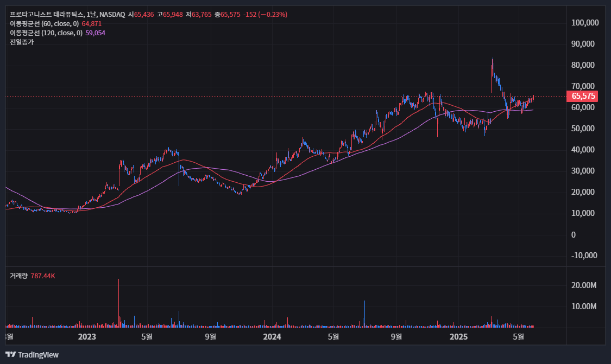Click the 10.00M volume axis label

coord(584,306)
